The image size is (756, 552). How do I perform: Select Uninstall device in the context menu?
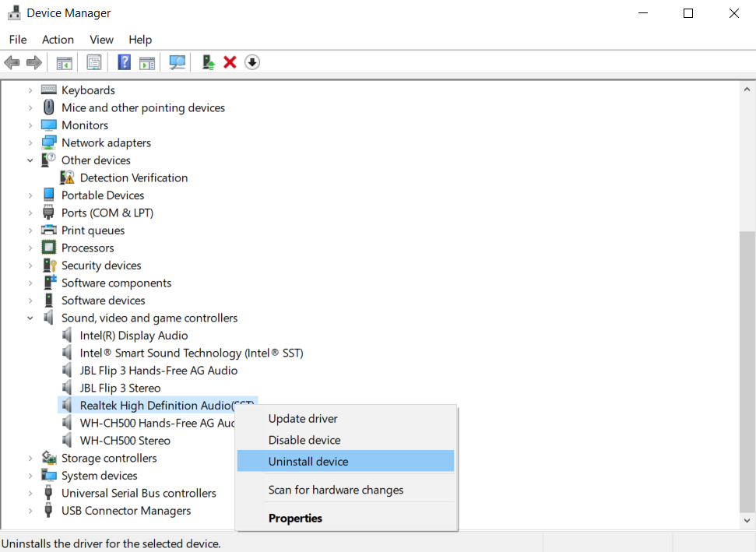coord(346,461)
